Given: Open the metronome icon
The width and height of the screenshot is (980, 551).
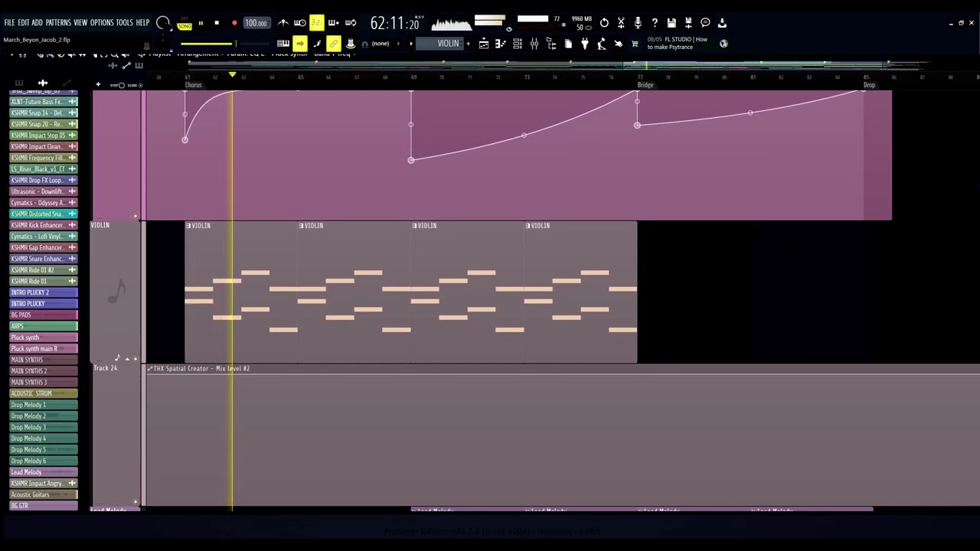Looking at the screenshot, I should point(283,23).
